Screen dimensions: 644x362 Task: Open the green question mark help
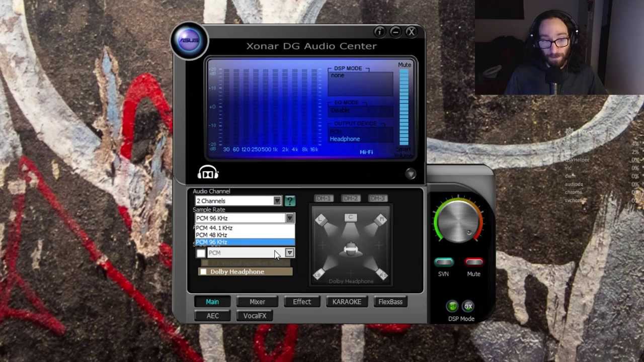(x=289, y=201)
